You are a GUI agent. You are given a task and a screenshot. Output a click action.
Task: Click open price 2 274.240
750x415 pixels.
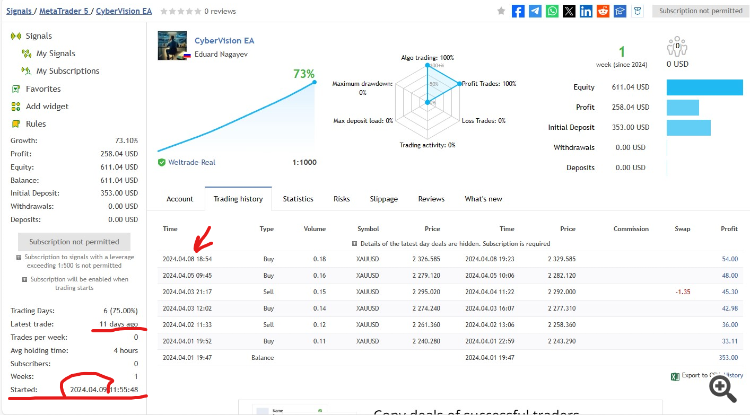(x=426, y=308)
